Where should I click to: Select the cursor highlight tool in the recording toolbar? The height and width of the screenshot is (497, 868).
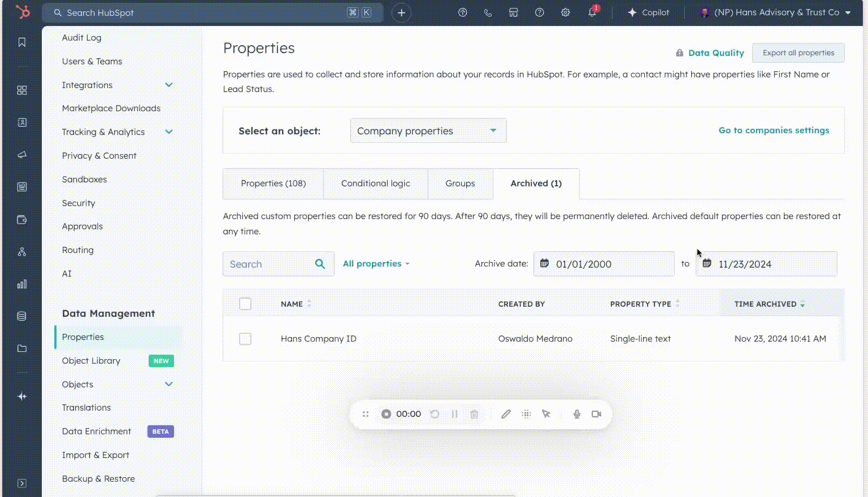[546, 414]
